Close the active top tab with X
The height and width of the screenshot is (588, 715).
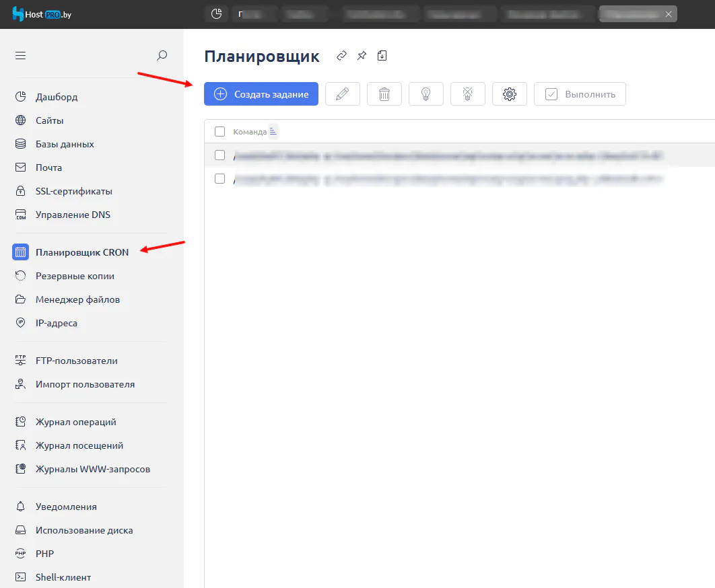point(668,14)
